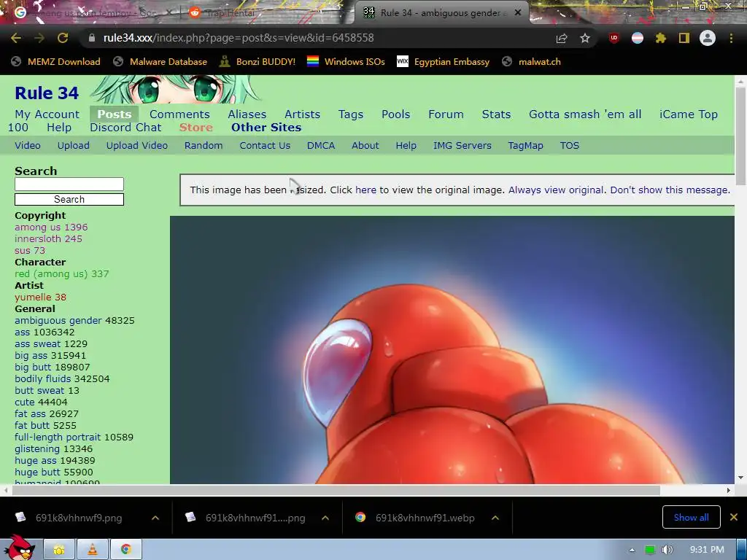
Task: Click the padlock site info icon
Action: pos(91,38)
